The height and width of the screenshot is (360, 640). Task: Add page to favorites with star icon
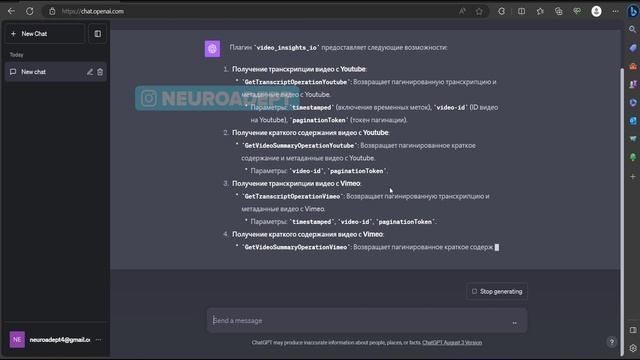[x=479, y=11]
